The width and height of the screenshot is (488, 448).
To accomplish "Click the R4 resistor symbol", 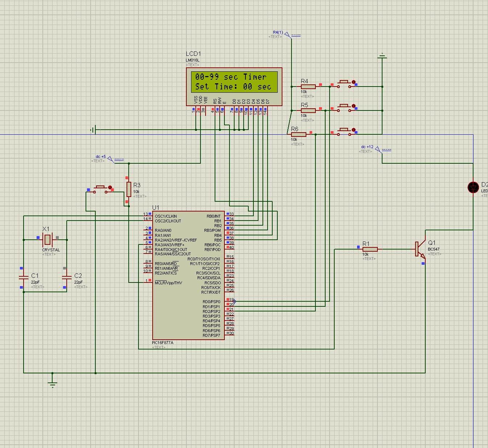I will (308, 87).
